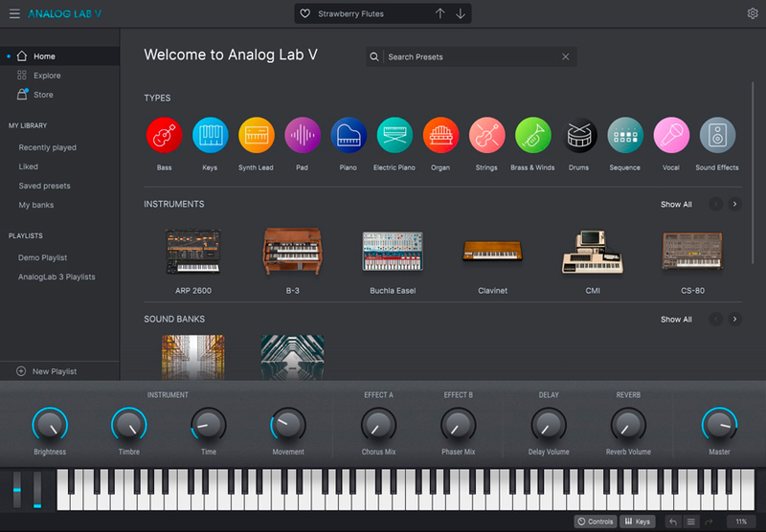Like the Strawberry Flutes preset with heart icon

(304, 13)
